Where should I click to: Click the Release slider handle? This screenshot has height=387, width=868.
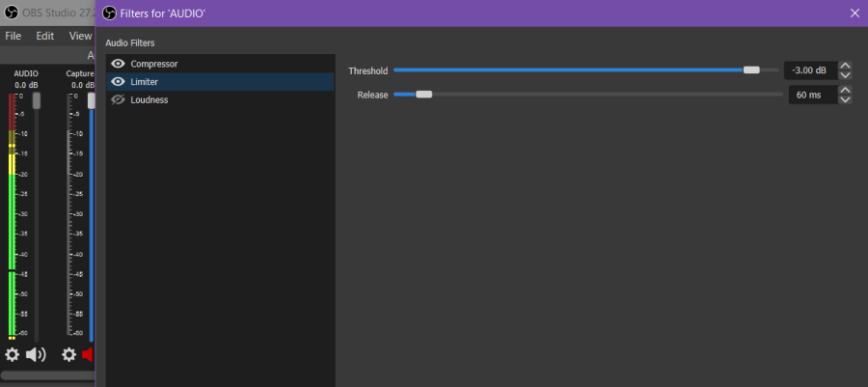pyautogui.click(x=423, y=95)
